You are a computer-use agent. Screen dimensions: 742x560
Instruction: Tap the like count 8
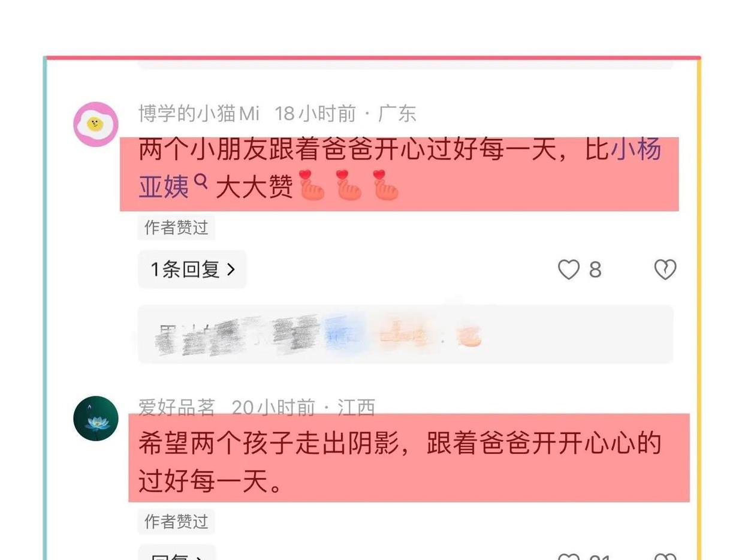[595, 270]
